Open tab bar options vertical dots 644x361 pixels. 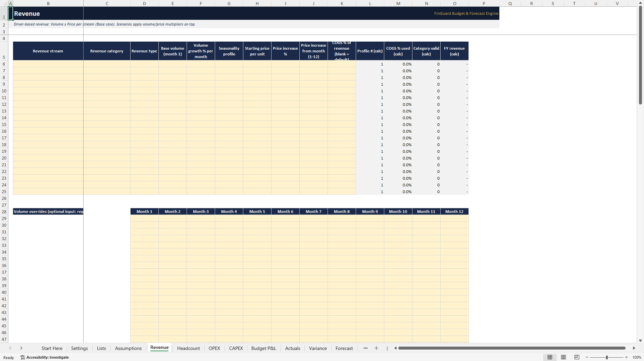point(387,348)
